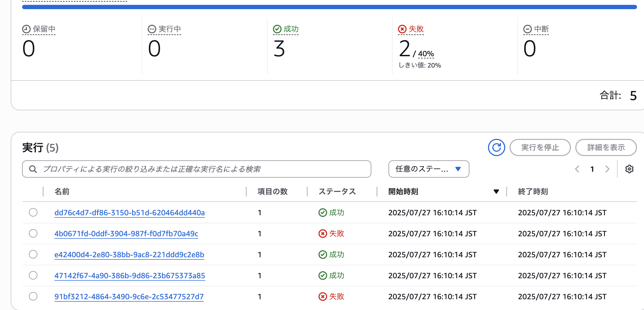Select radio button for 4b0671fd execution
The width and height of the screenshot is (644, 310).
pyautogui.click(x=33, y=233)
